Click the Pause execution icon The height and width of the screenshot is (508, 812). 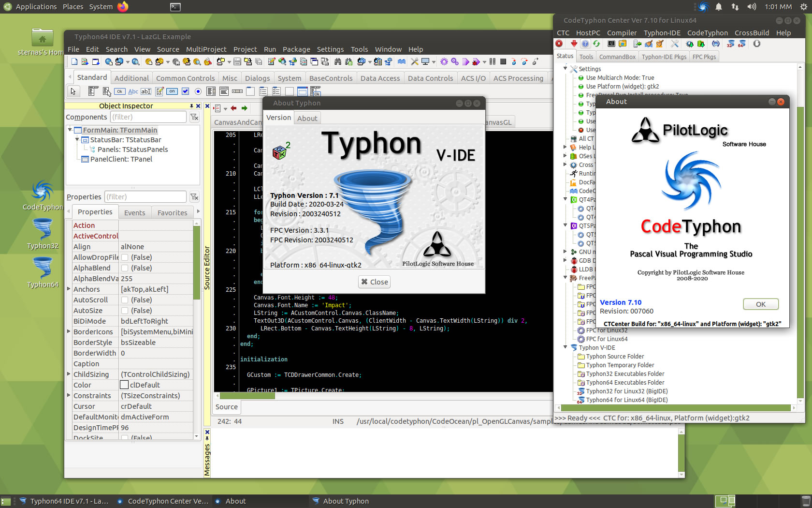(x=492, y=61)
